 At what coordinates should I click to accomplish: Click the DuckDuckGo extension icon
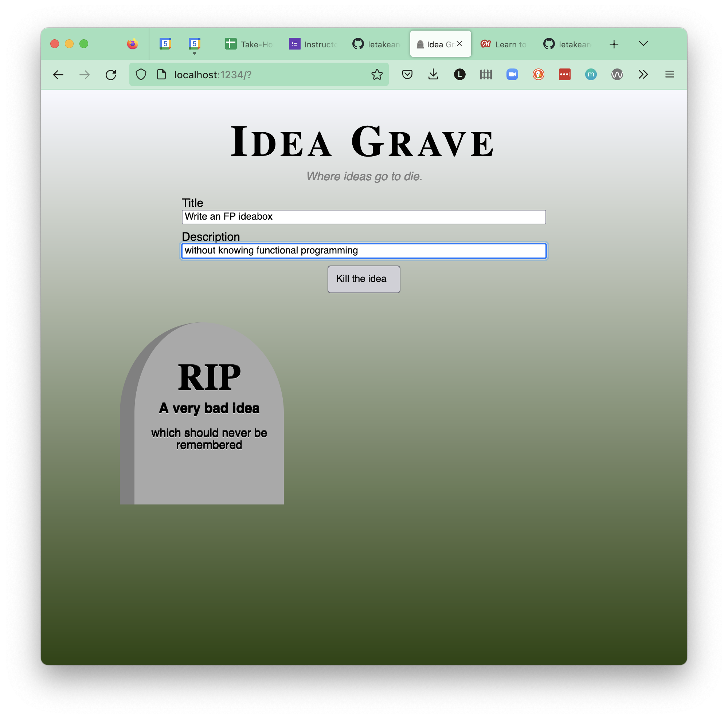click(x=538, y=75)
